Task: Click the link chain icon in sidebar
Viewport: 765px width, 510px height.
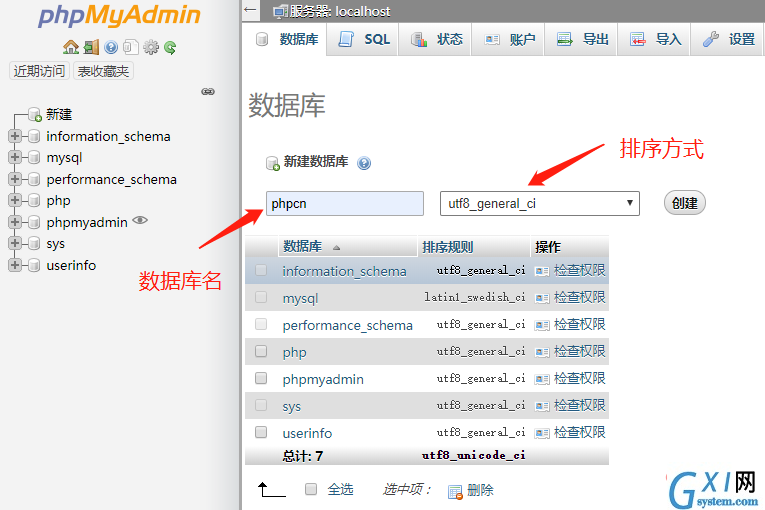Action: point(208,91)
